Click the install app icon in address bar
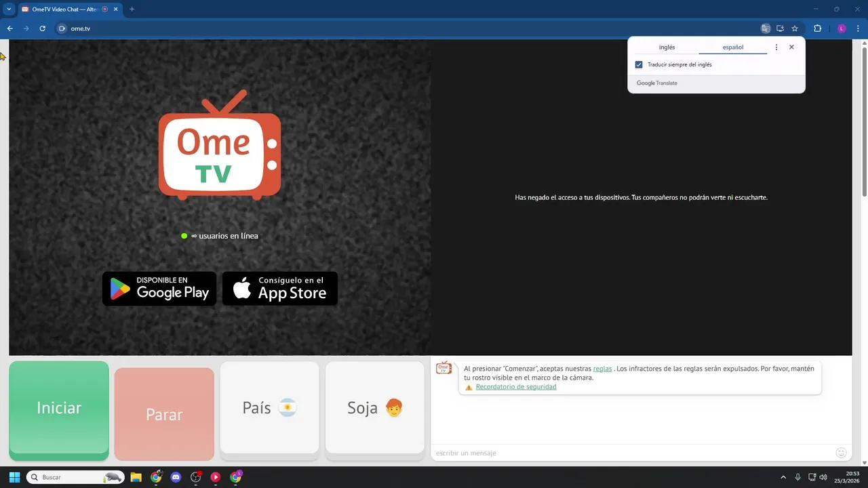The height and width of the screenshot is (488, 868). [781, 28]
